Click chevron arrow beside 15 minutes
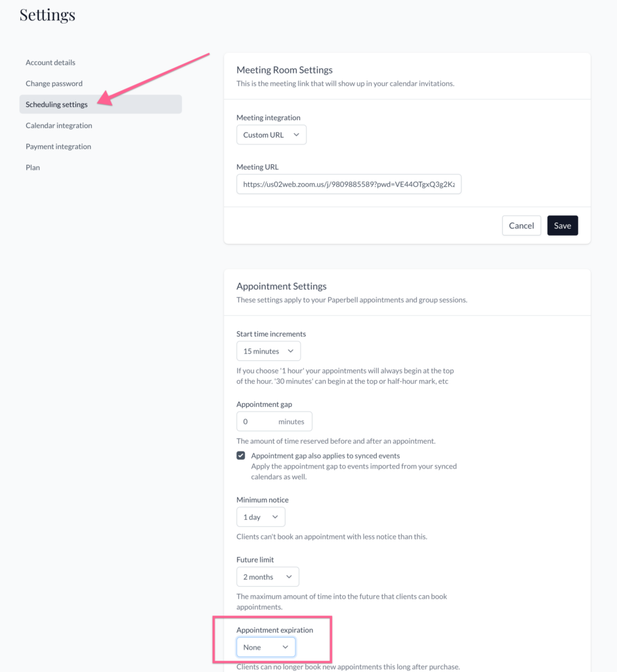This screenshot has width=617, height=672. pyautogui.click(x=291, y=351)
